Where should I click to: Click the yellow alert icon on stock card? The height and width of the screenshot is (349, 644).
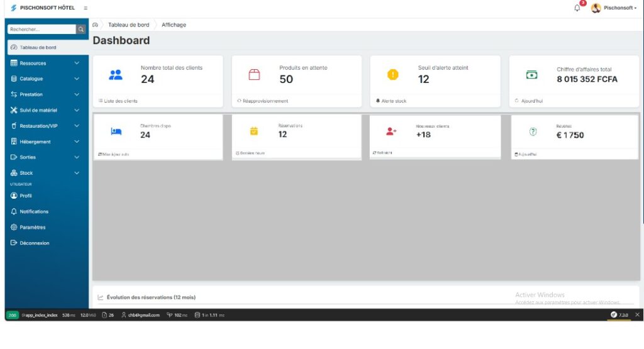(x=392, y=74)
